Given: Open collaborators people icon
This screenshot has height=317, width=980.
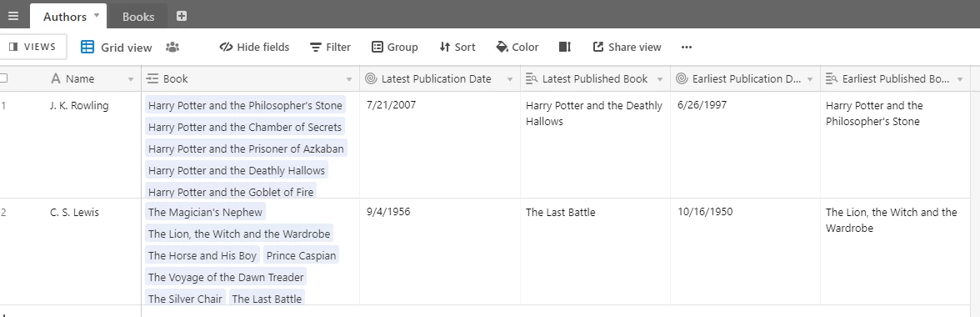Looking at the screenshot, I should click(x=172, y=47).
